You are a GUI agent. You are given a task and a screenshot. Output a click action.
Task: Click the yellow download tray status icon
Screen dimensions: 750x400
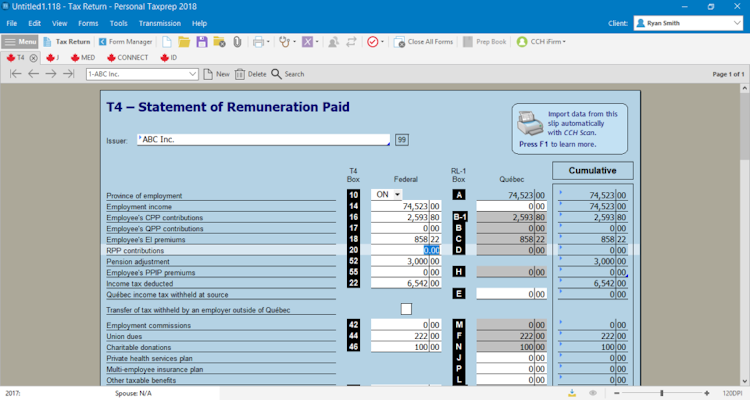click(x=572, y=393)
